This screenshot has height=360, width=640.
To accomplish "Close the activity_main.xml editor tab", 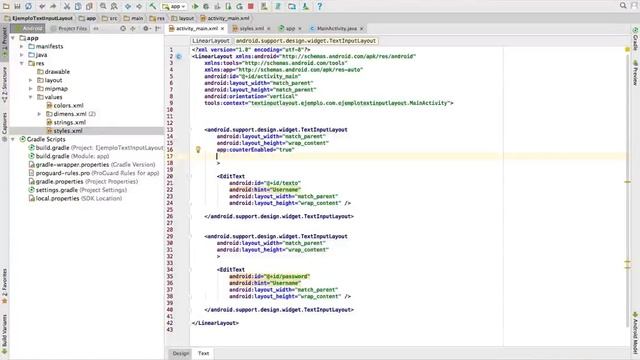I will (222, 29).
